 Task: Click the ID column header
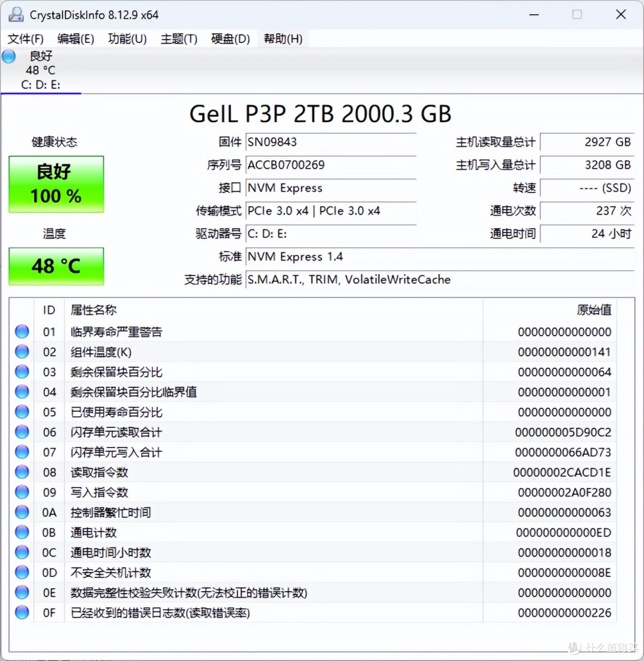coord(49,311)
